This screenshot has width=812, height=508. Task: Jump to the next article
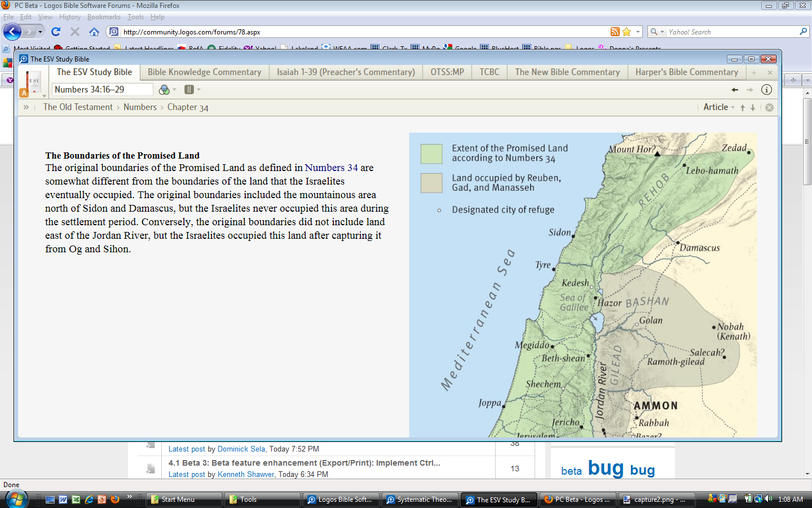tap(753, 107)
